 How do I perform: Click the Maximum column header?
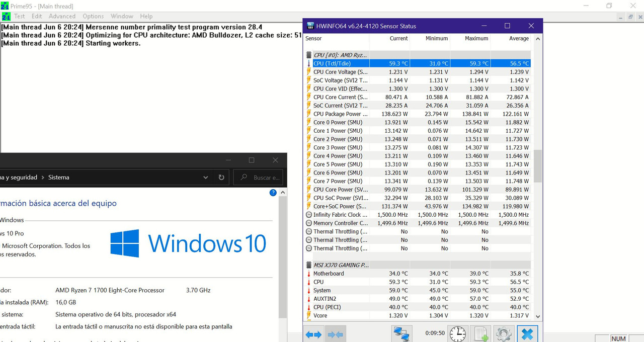(x=476, y=38)
